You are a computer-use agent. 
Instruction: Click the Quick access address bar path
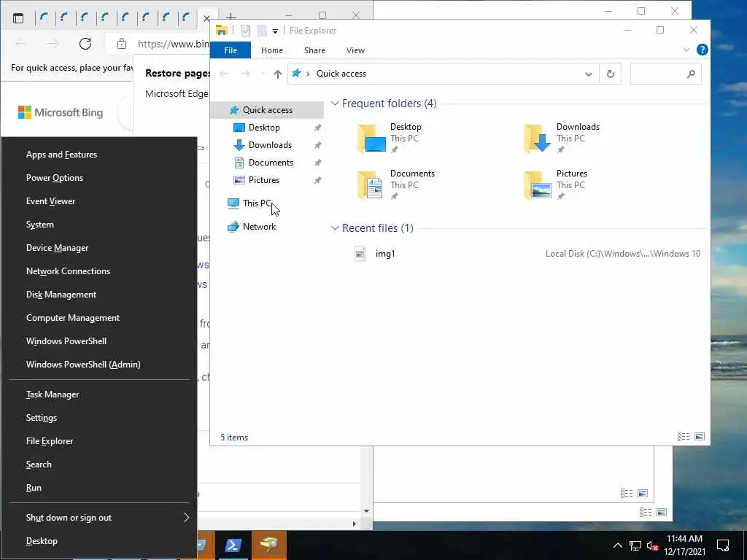(x=341, y=74)
